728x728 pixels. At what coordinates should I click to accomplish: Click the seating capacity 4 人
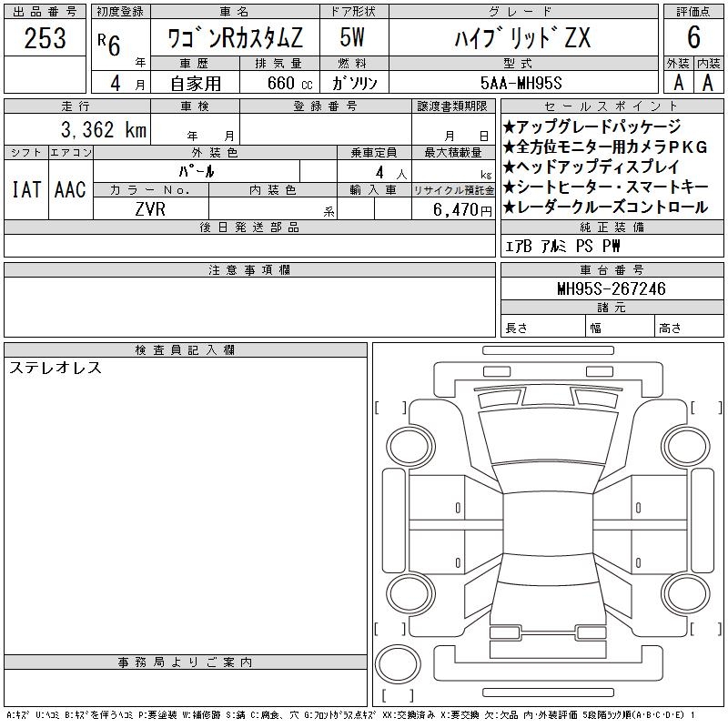pyautogui.click(x=391, y=173)
